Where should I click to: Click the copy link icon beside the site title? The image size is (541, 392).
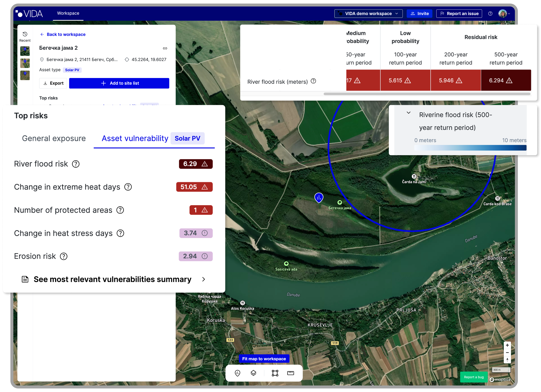pos(165,48)
